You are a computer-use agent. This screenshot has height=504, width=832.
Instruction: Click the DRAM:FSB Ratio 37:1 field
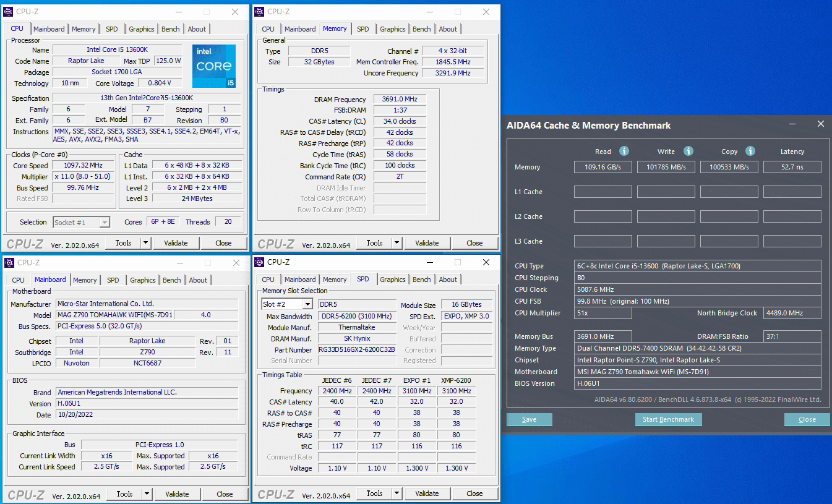[x=792, y=336]
